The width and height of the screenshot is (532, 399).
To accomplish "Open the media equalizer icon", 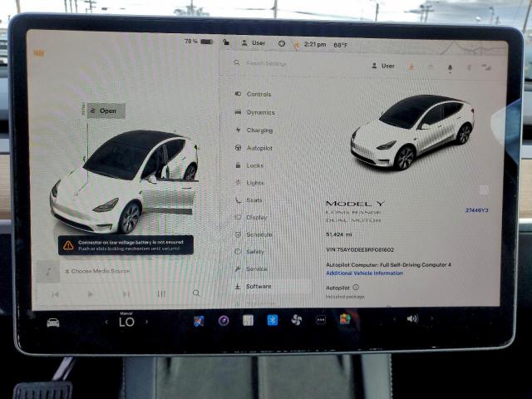I will tap(161, 293).
